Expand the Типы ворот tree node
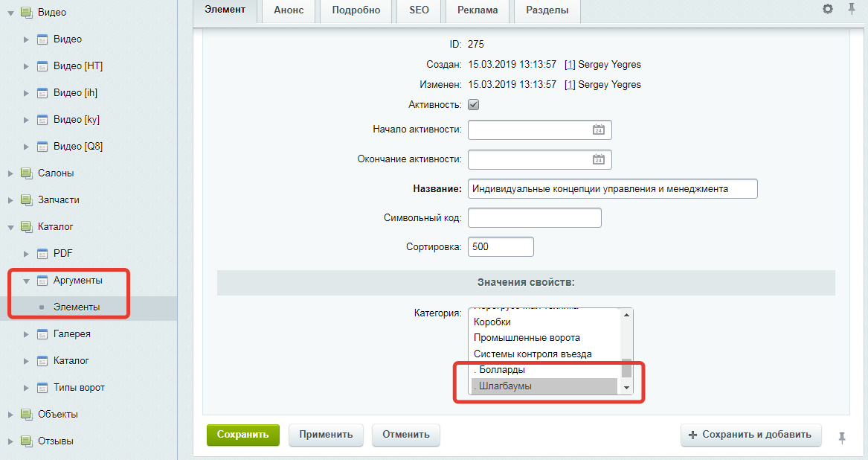This screenshot has height=460, width=868. point(26,388)
